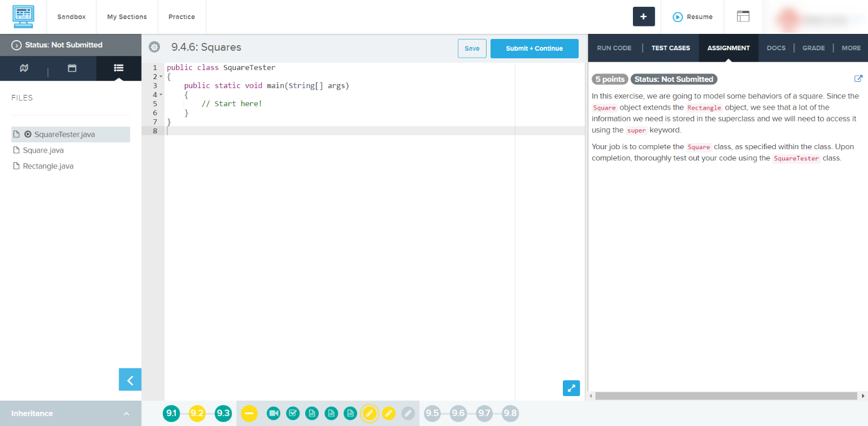Viewport: 868px width, 426px height.
Task: Click the '9.4.6: Squares' exercise title
Action: click(206, 47)
